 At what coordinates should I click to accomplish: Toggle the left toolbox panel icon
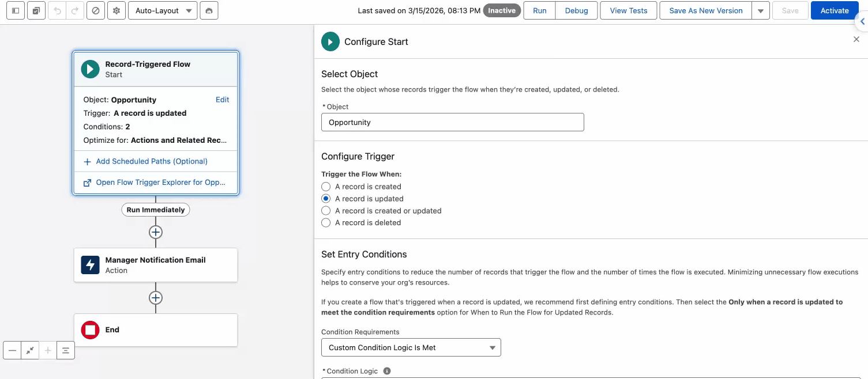16,10
